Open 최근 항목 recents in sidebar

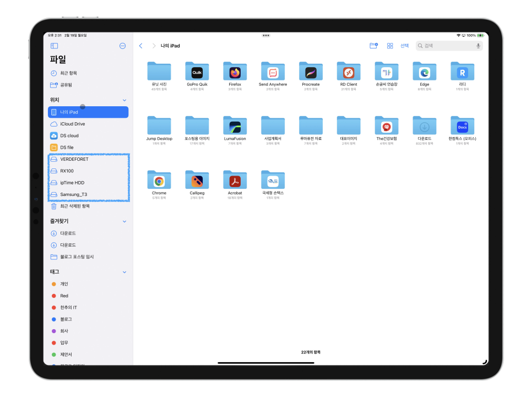tap(88, 73)
